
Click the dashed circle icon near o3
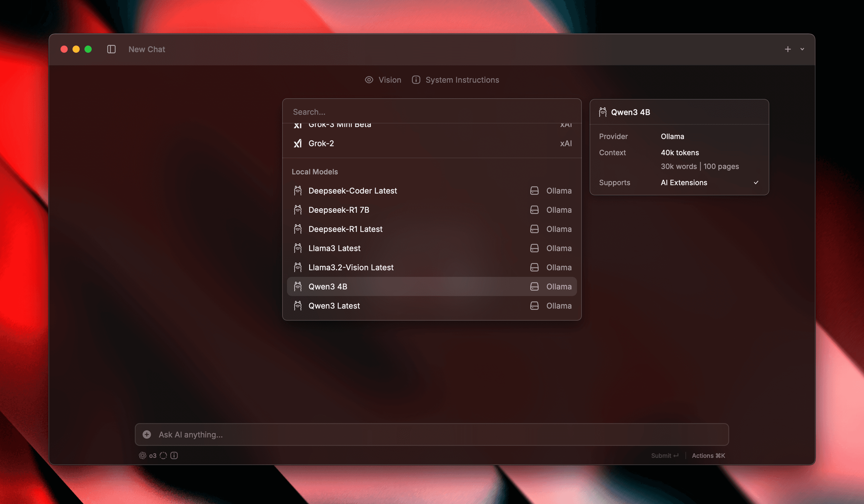163,455
